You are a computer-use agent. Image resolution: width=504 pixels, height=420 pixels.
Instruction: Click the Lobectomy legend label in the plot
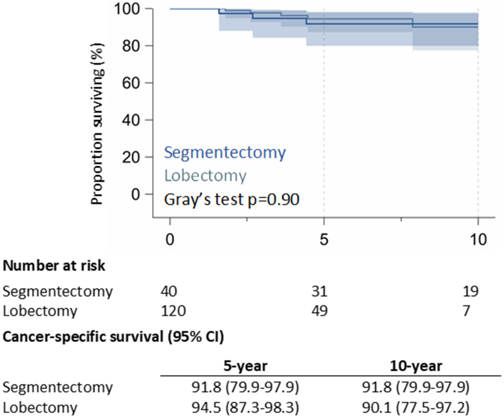click(x=205, y=175)
